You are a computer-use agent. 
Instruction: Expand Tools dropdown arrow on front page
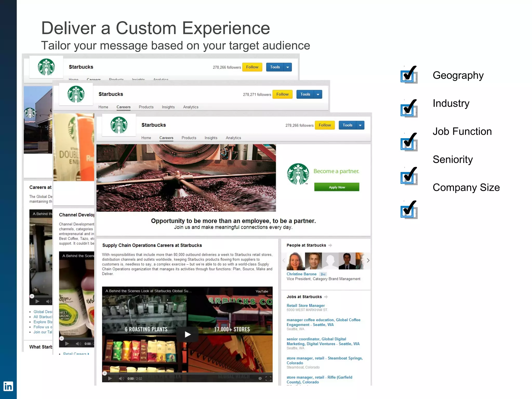click(360, 125)
